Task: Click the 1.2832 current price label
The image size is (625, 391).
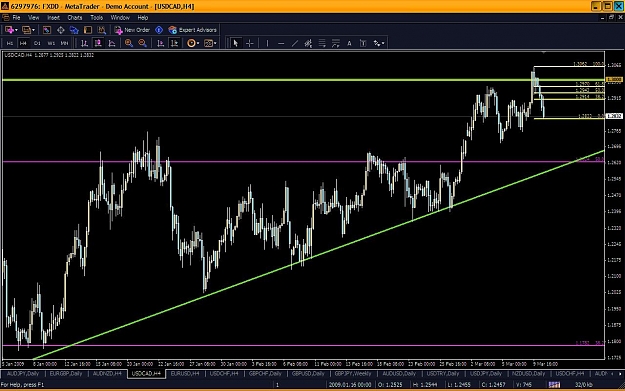Action: click(x=614, y=116)
